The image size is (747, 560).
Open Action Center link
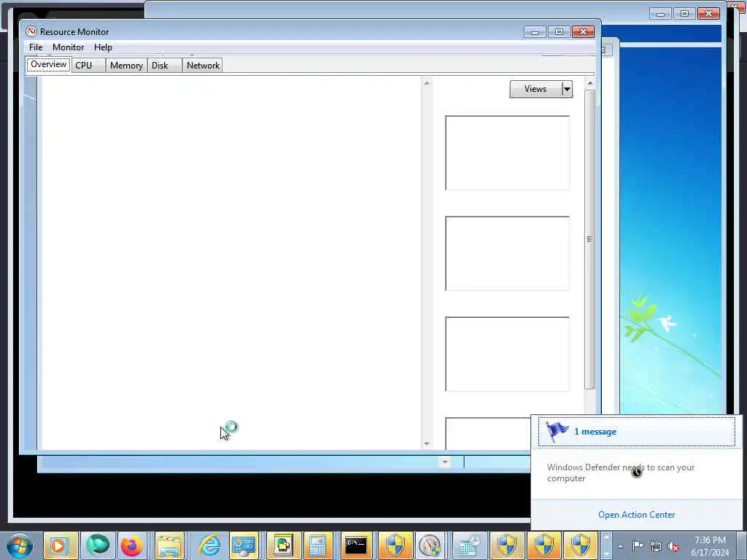(x=636, y=514)
